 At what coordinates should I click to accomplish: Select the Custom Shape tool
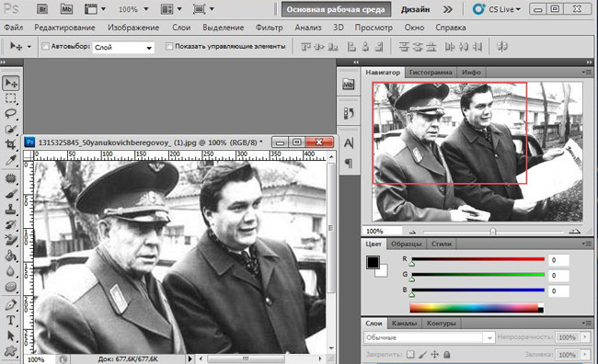pyautogui.click(x=11, y=351)
